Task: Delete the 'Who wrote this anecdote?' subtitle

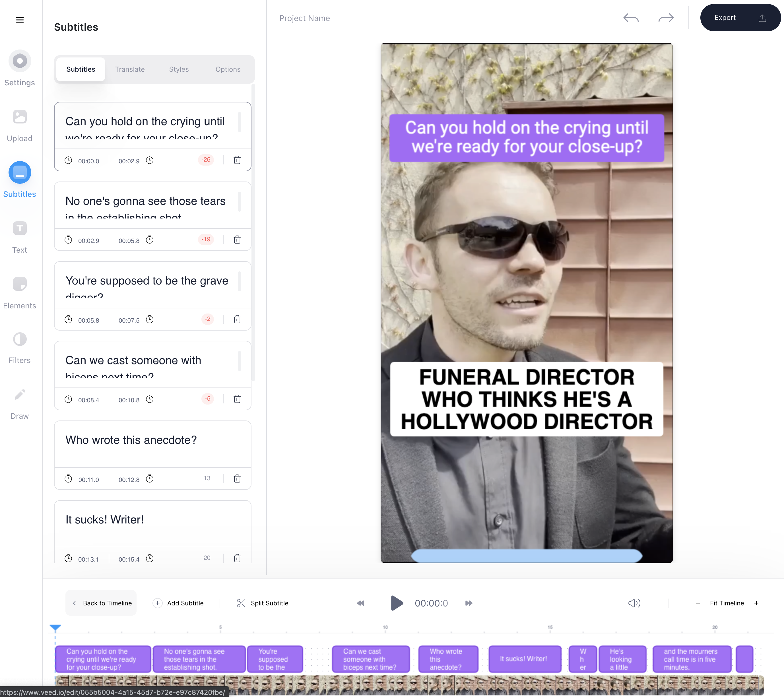Action: click(x=237, y=479)
